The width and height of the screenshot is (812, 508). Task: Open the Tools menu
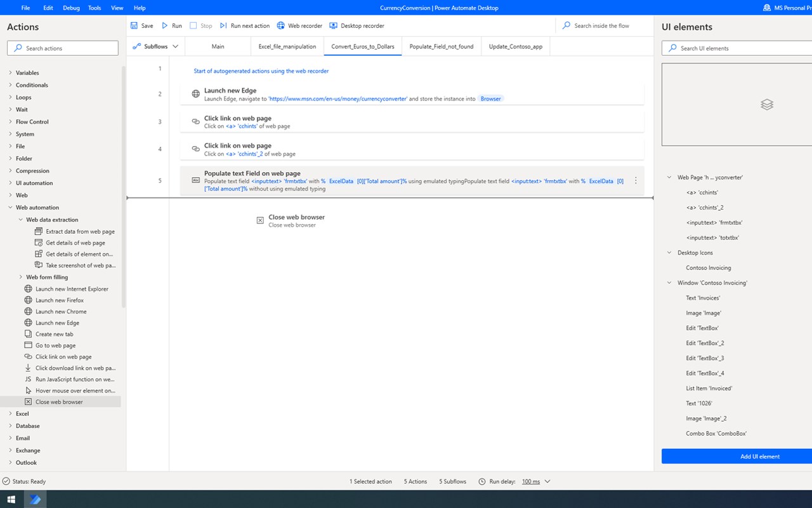pos(95,8)
